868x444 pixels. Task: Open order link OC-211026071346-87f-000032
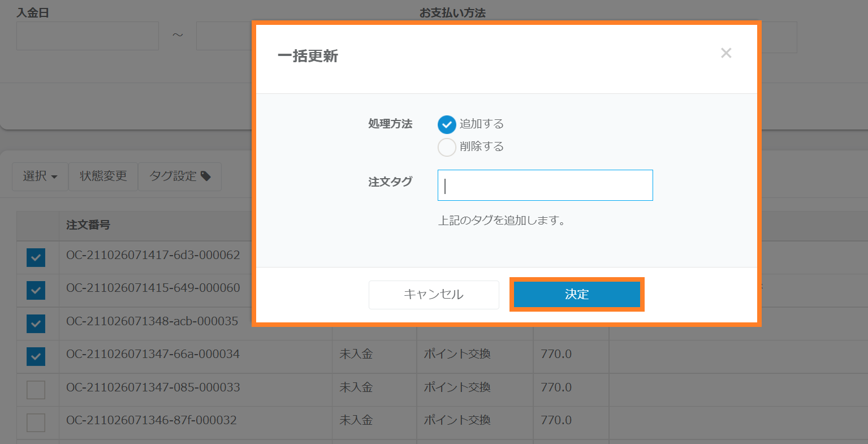coord(152,420)
